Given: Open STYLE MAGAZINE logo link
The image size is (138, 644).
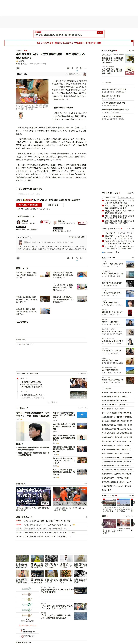Looking at the screenshot, I should (28, 620).
